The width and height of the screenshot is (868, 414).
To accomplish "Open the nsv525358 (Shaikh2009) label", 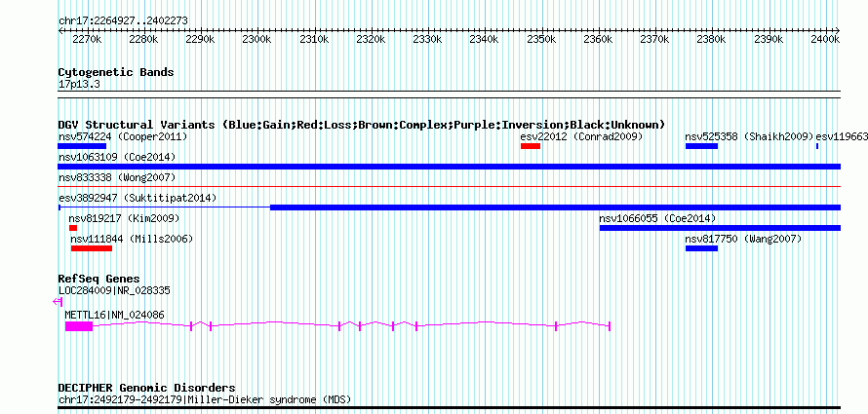I will (750, 136).
